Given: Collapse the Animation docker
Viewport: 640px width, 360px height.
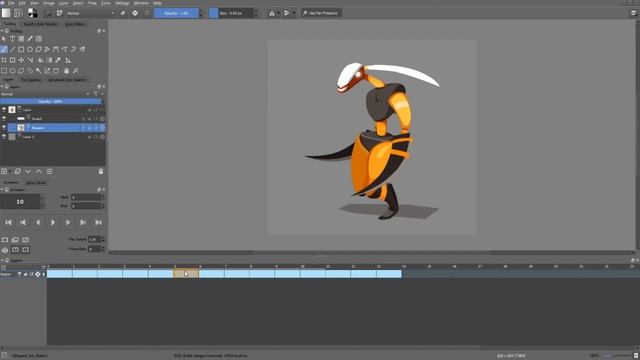Looking at the screenshot, I should coord(2,190).
